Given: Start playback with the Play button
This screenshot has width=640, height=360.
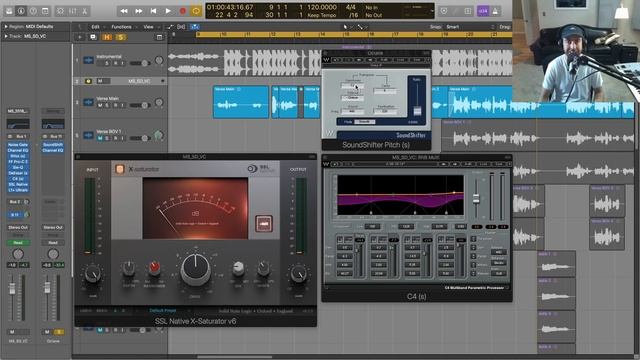Looking at the screenshot, I should [168, 11].
